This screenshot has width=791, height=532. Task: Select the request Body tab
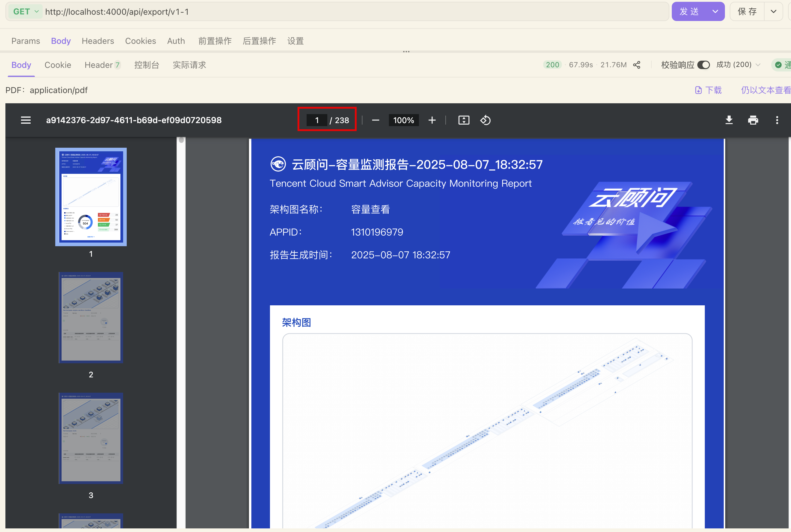click(61, 41)
